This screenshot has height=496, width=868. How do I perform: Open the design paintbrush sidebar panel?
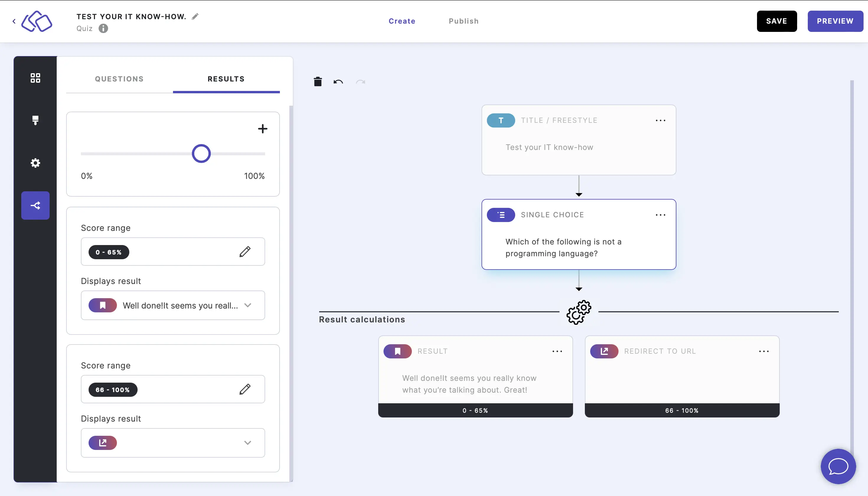35,120
